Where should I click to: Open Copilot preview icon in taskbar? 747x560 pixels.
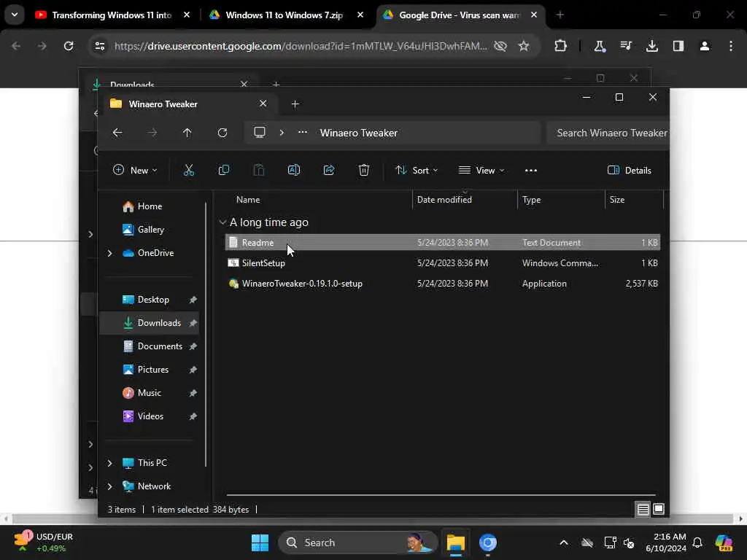tap(724, 542)
